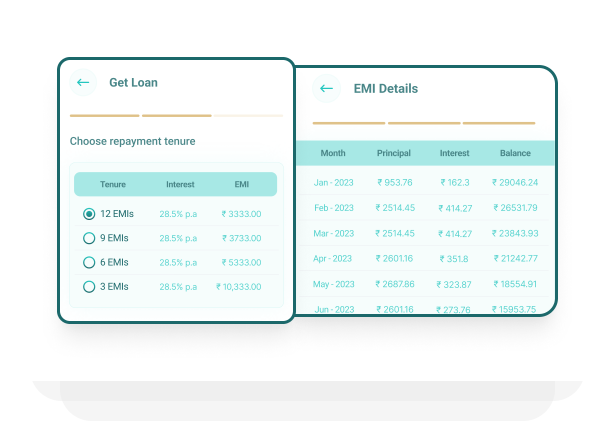Choose the 3 EMIs tenure option
The height and width of the screenshot is (421, 615).
click(89, 287)
